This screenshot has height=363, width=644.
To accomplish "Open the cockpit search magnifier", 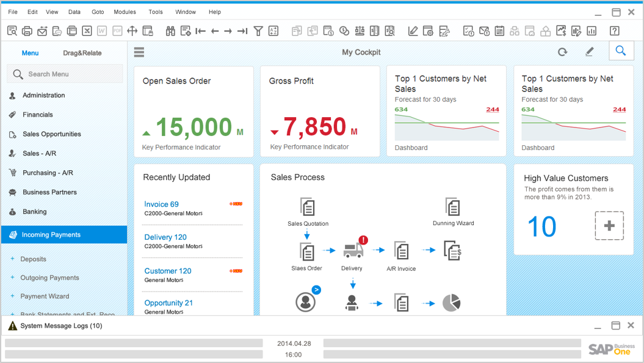I will click(x=621, y=51).
